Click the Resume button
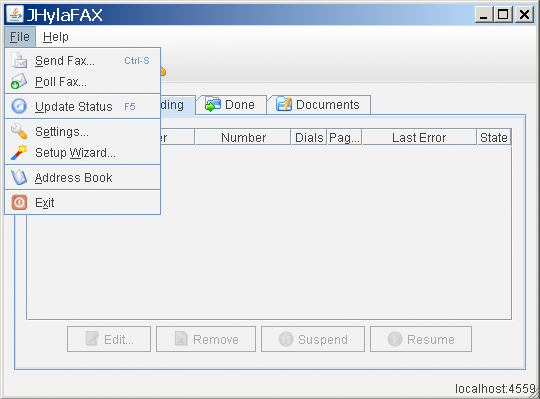This screenshot has height=399, width=540. 421,339
